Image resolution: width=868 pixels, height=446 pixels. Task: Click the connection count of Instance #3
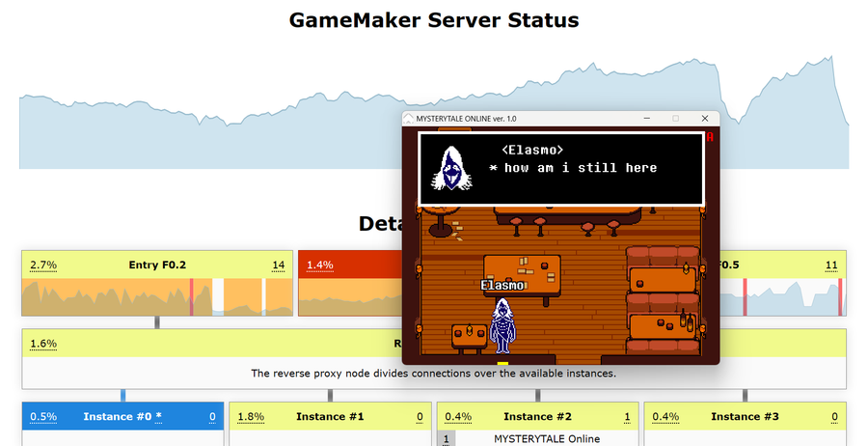834,417
